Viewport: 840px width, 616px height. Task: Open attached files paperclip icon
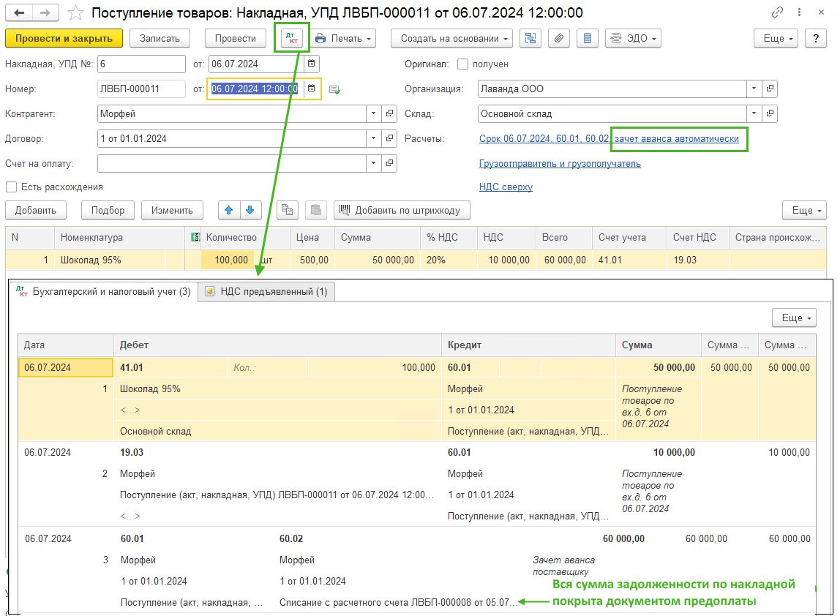pyautogui.click(x=559, y=38)
